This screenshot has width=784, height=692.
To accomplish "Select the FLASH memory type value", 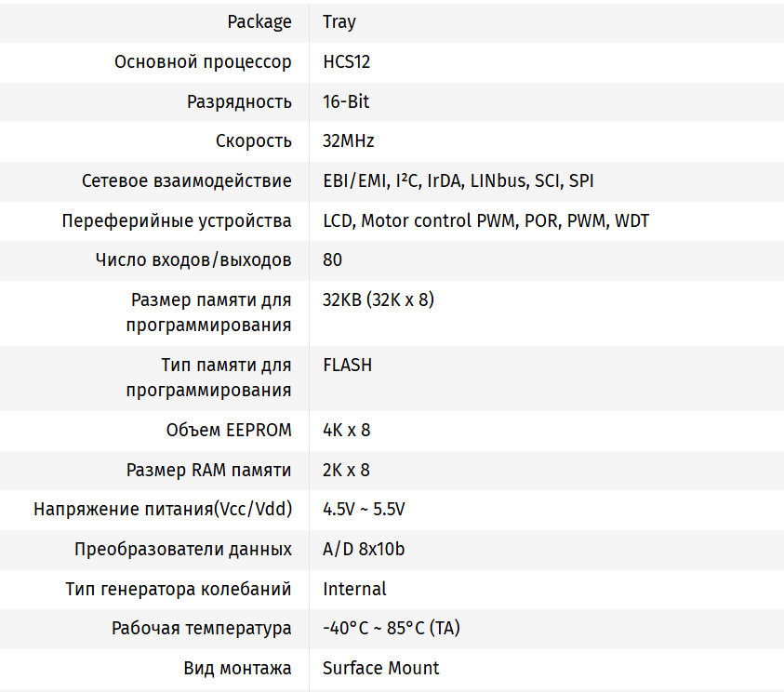I will [348, 365].
